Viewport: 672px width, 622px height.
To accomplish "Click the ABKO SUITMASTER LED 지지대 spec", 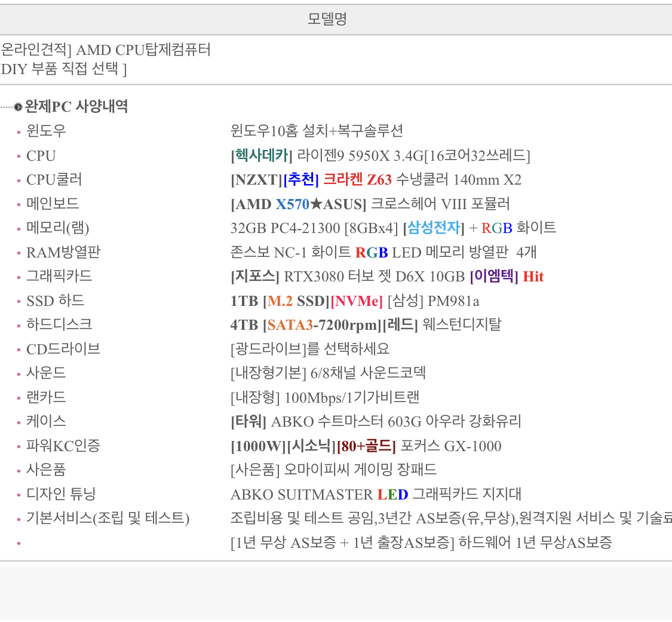I will pyautogui.click(x=376, y=494).
